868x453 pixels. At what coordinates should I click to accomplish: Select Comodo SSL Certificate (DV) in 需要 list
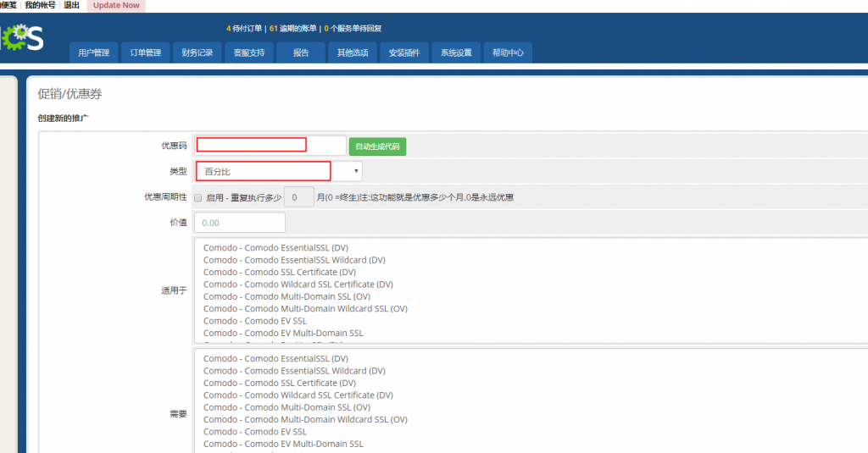pyautogui.click(x=280, y=383)
